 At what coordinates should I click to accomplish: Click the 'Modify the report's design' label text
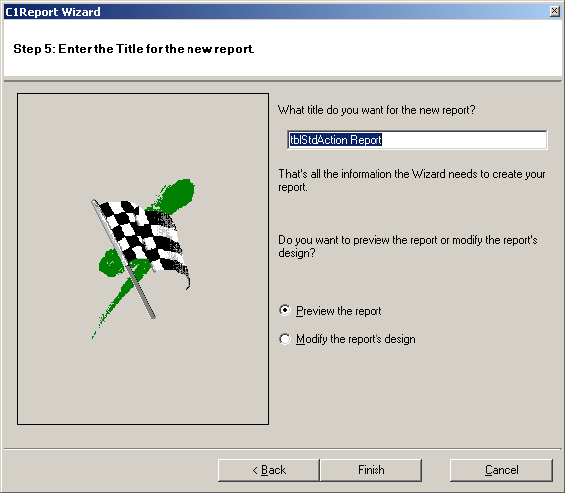click(356, 339)
